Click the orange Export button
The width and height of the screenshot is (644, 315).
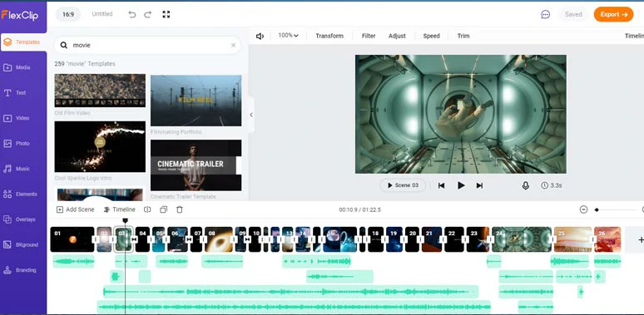point(613,14)
